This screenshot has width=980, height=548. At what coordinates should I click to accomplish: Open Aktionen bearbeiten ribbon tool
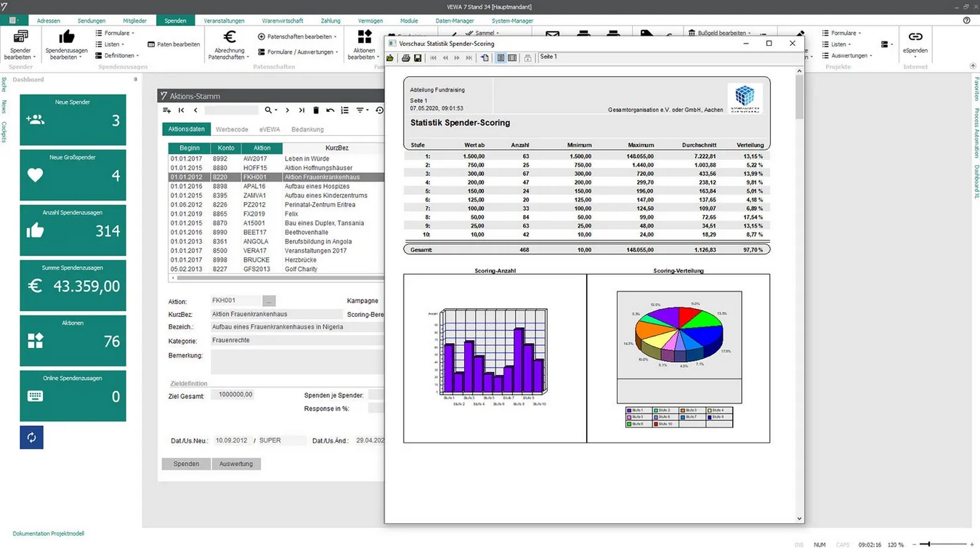pyautogui.click(x=364, y=44)
